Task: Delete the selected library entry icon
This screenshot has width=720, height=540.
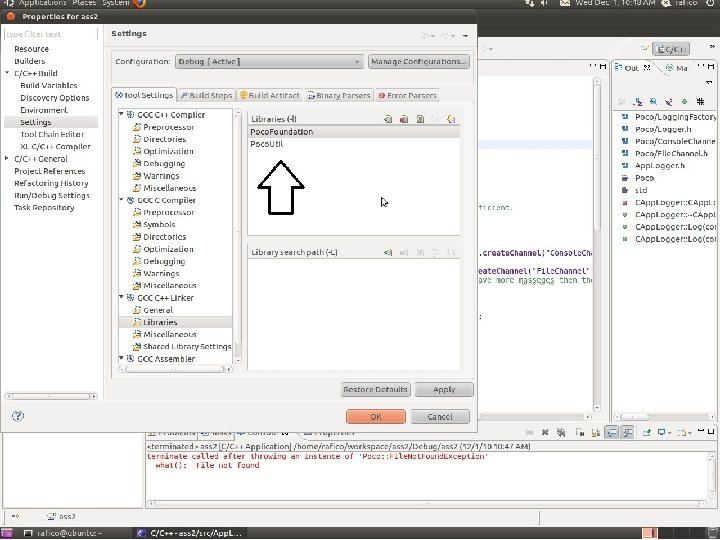Action: [404, 119]
